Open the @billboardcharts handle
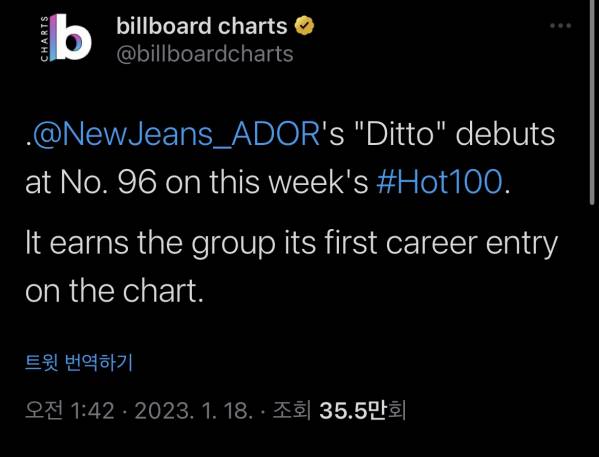Image resolution: width=599 pixels, height=457 pixels. point(205,53)
